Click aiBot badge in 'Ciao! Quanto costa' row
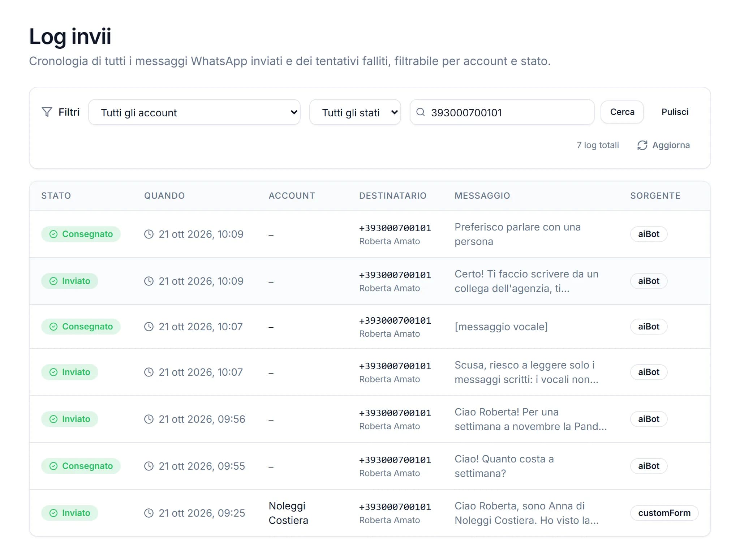Screen dimensions: 740x560 point(649,466)
